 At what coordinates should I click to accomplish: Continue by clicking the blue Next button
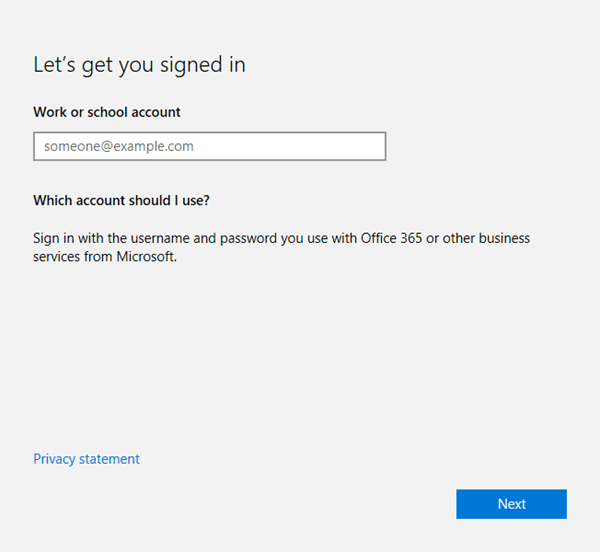[511, 504]
